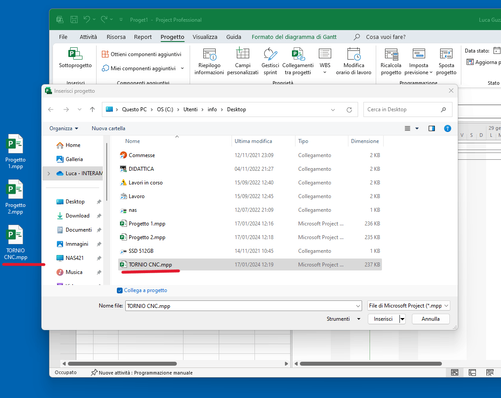Go up one folder level
This screenshot has width=501, height=398.
pos(92,109)
